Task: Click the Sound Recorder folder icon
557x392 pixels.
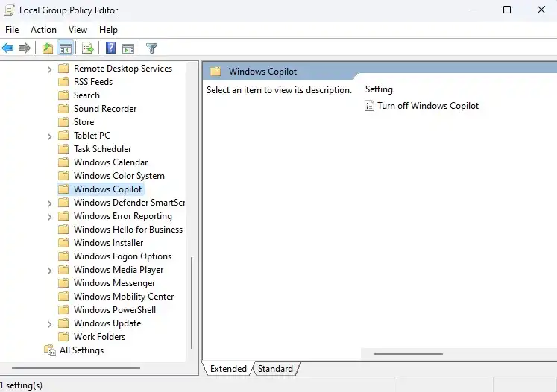Action: pyautogui.click(x=63, y=109)
